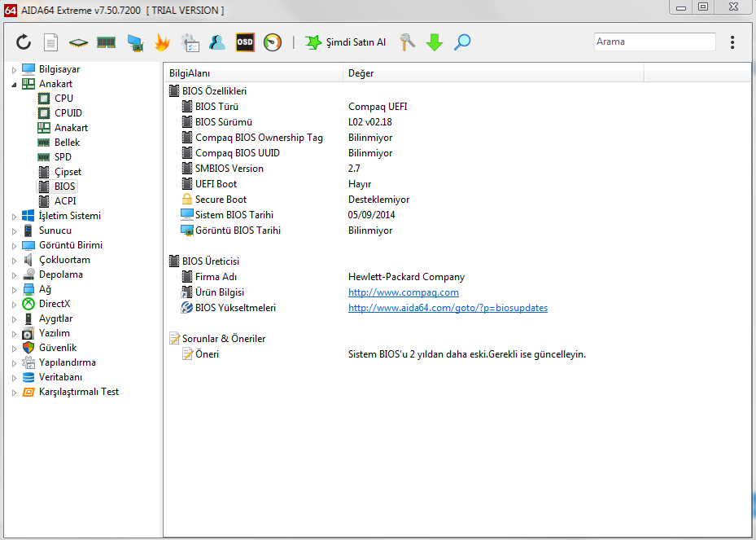Select Güvenlik in the sidebar
Viewport: 756px width, 540px height.
point(58,348)
